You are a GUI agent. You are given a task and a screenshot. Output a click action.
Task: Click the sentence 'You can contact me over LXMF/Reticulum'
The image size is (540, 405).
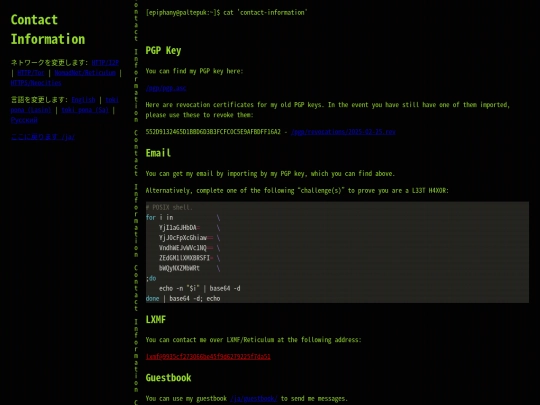click(x=253, y=340)
